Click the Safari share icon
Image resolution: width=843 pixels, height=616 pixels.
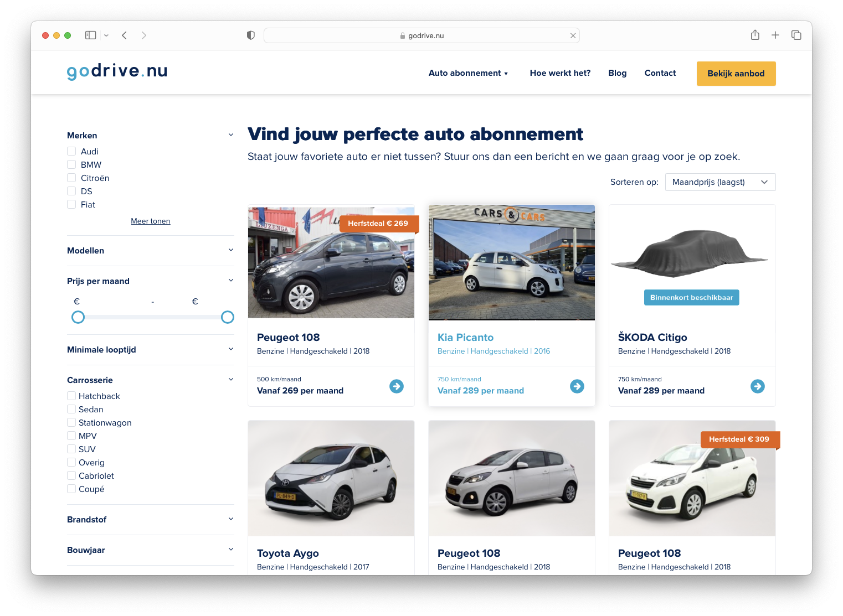click(755, 35)
